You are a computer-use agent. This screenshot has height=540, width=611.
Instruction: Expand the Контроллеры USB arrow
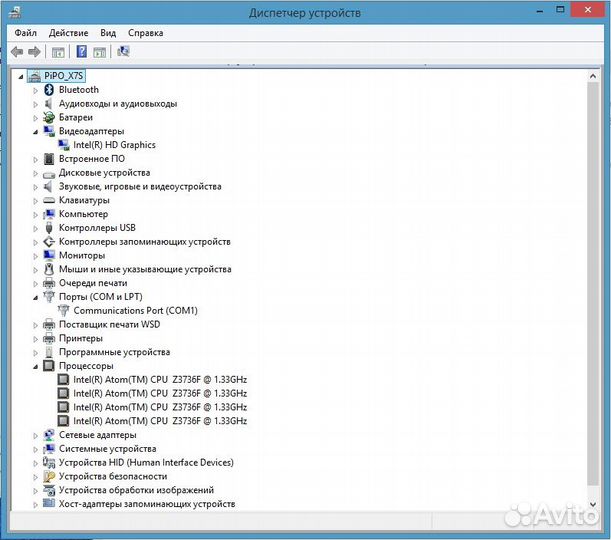point(35,228)
